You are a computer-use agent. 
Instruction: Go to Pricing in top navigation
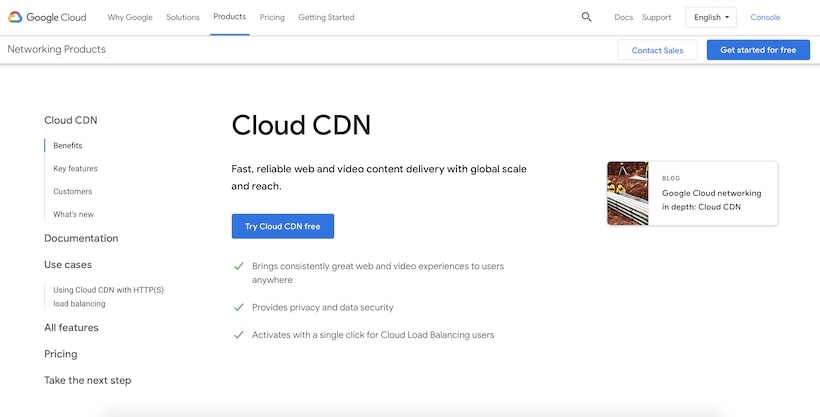click(272, 17)
